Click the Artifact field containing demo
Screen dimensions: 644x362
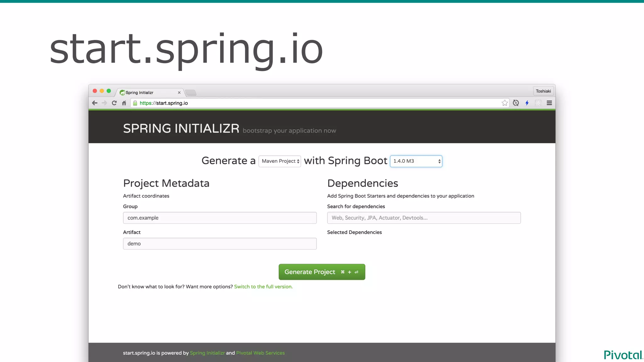(x=220, y=244)
